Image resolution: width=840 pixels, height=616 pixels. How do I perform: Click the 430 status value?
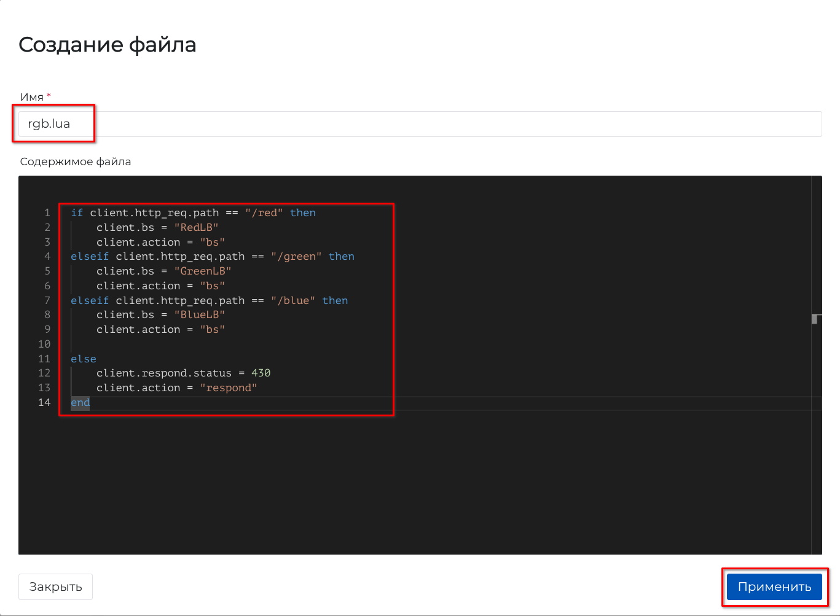261,373
